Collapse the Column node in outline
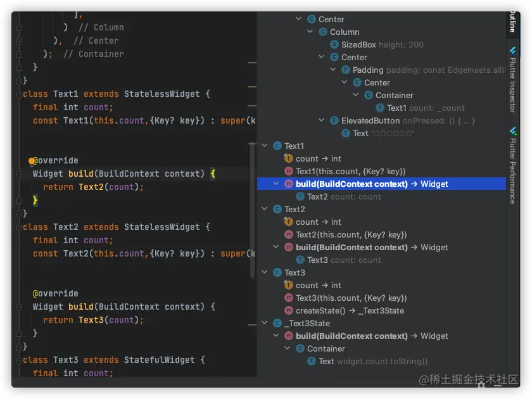This screenshot has width=532, height=399. 310,31
